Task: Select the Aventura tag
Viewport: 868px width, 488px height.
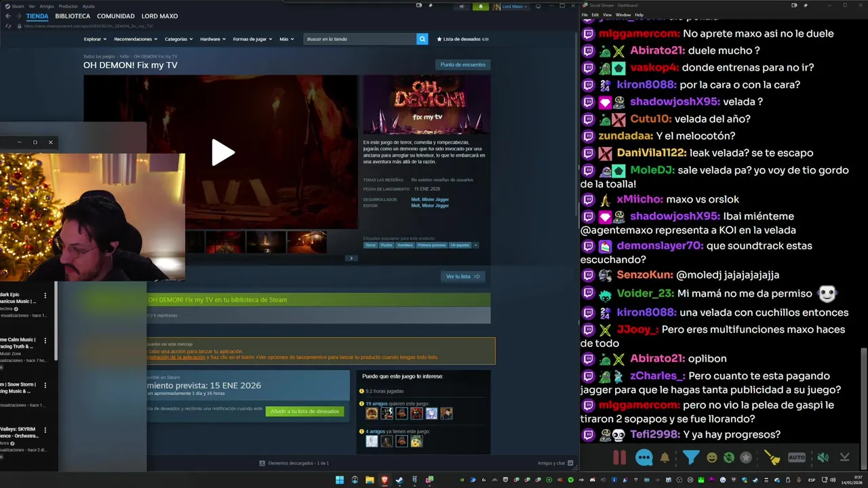Action: coord(405,245)
